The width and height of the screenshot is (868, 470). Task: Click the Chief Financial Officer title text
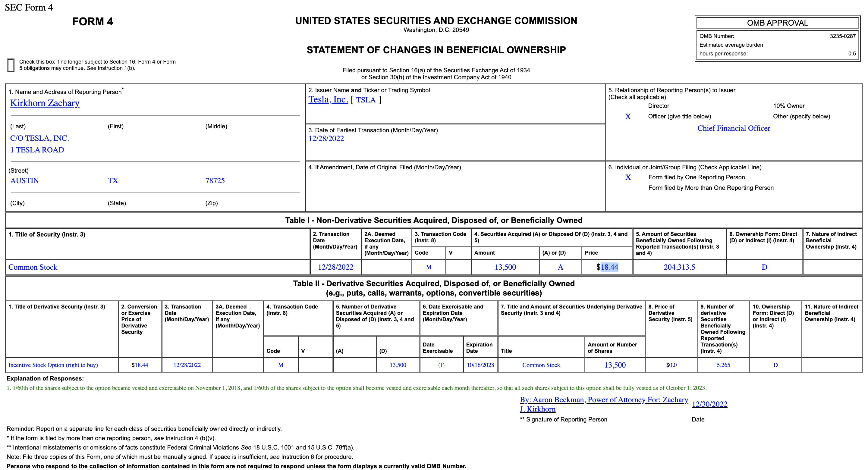tap(734, 128)
